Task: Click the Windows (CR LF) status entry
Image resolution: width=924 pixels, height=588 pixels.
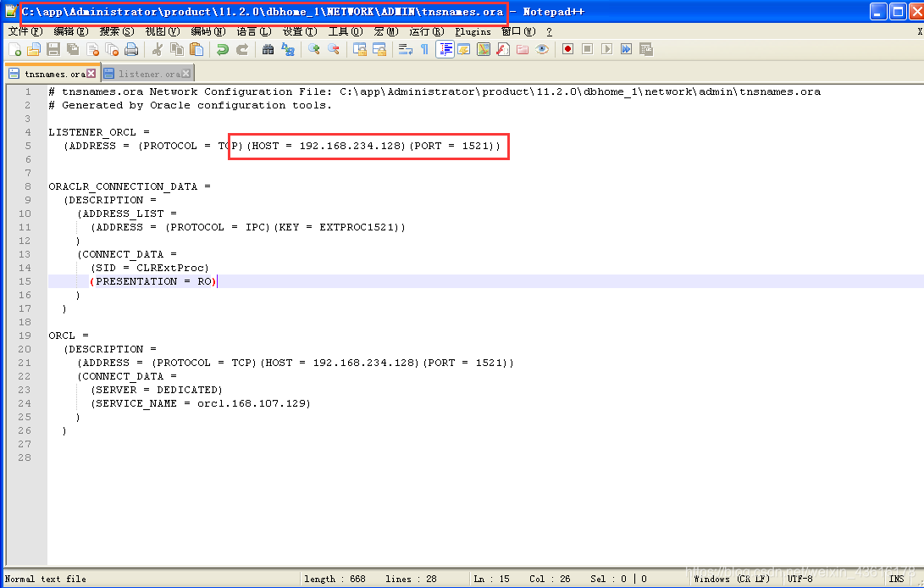Action: click(732, 579)
